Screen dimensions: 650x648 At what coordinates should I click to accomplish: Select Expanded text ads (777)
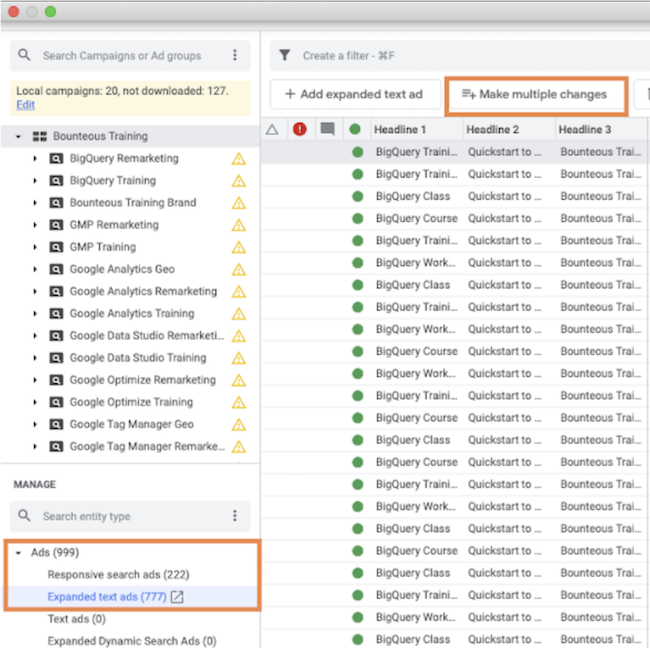coord(107,597)
